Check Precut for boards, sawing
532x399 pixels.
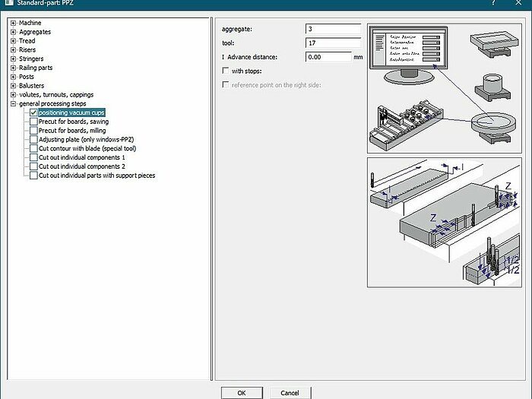pyautogui.click(x=33, y=122)
